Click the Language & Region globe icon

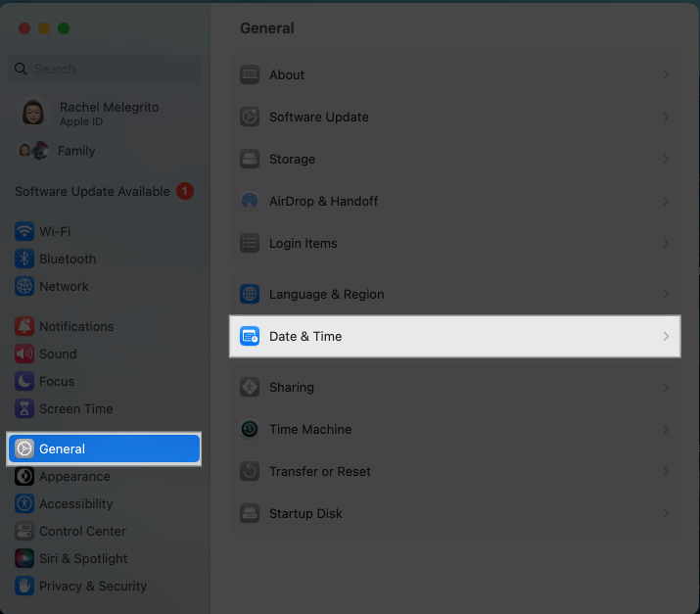click(250, 295)
